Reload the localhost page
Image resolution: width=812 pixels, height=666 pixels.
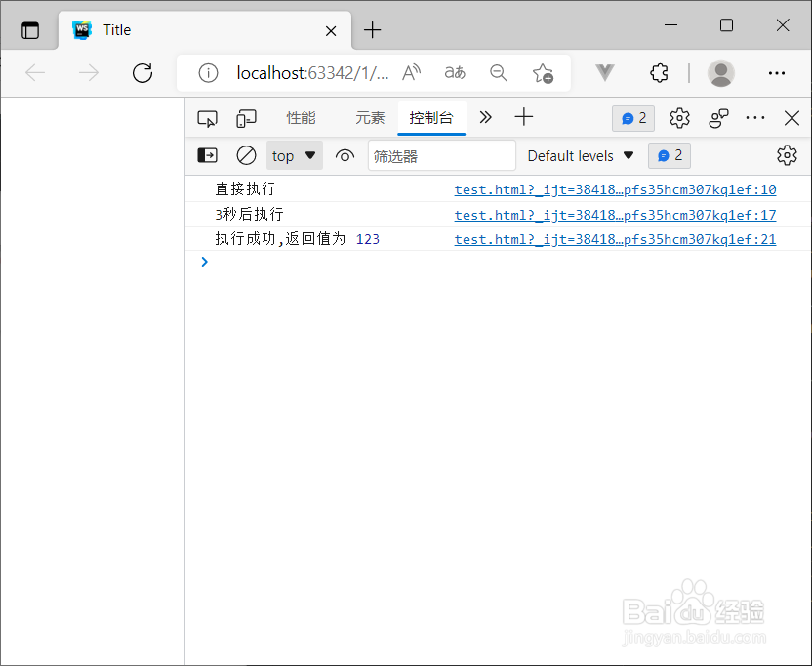coord(142,72)
